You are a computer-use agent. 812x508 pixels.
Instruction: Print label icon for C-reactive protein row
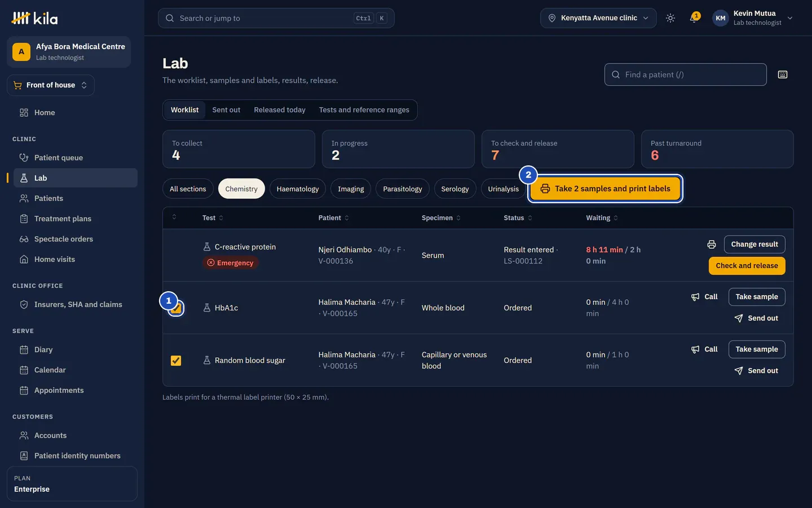tap(712, 244)
